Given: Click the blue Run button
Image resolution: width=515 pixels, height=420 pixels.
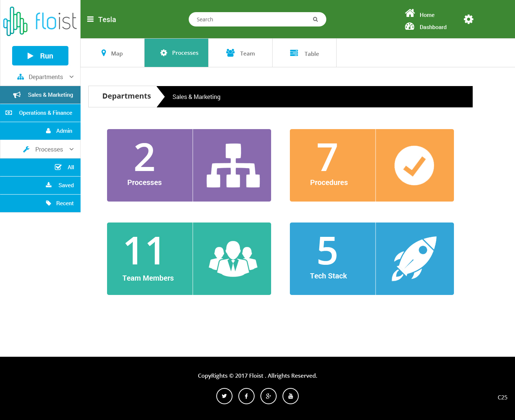Looking at the screenshot, I should [40, 56].
